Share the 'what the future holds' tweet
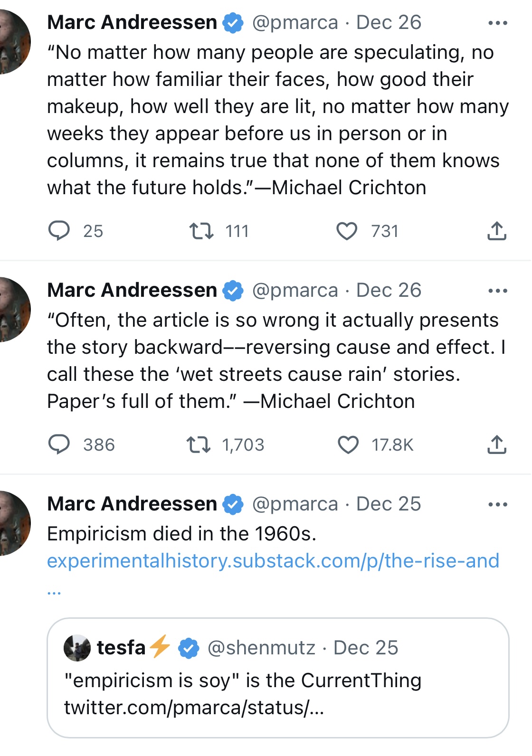The image size is (532, 756). click(497, 231)
